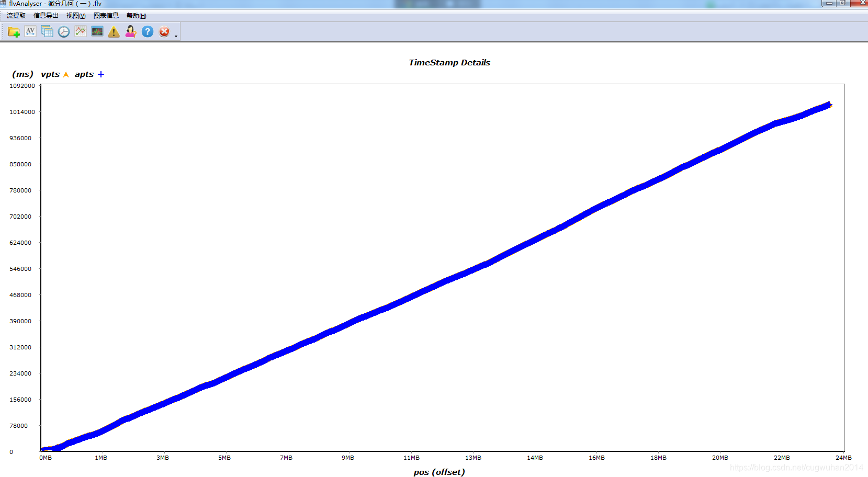Viewport: 868px width, 477px height.
Task: Click the (ms) unit label
Action: (x=22, y=74)
